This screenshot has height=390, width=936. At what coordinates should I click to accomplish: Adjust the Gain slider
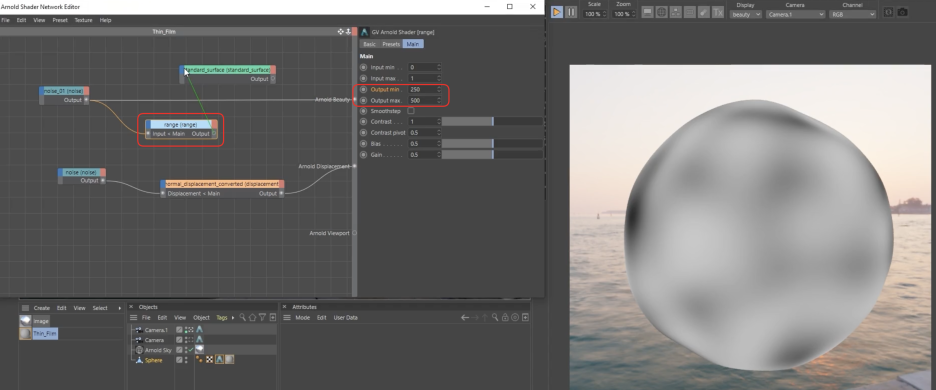pos(492,155)
